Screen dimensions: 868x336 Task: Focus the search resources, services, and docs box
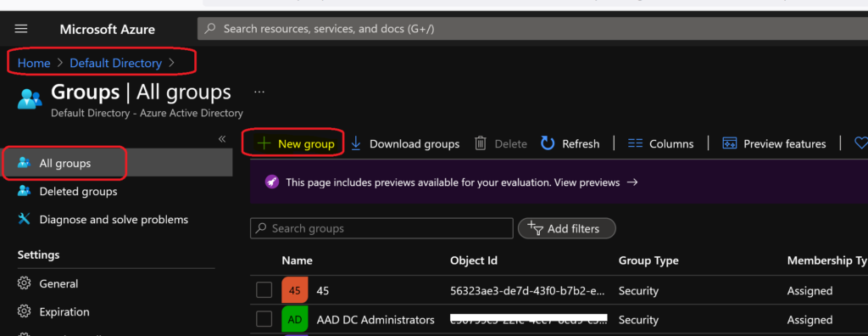pyautogui.click(x=532, y=29)
